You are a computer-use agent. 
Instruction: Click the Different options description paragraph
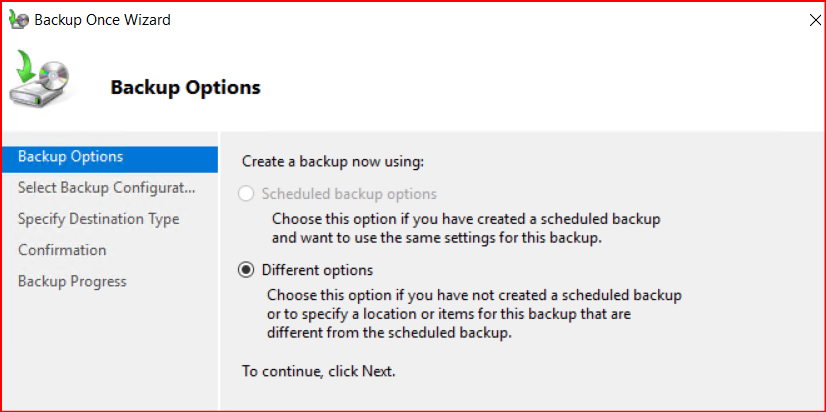click(x=473, y=314)
